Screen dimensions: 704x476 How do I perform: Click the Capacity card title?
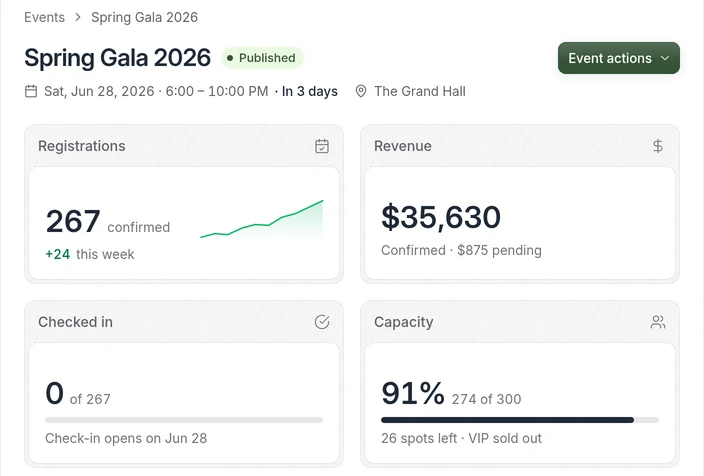[404, 322]
